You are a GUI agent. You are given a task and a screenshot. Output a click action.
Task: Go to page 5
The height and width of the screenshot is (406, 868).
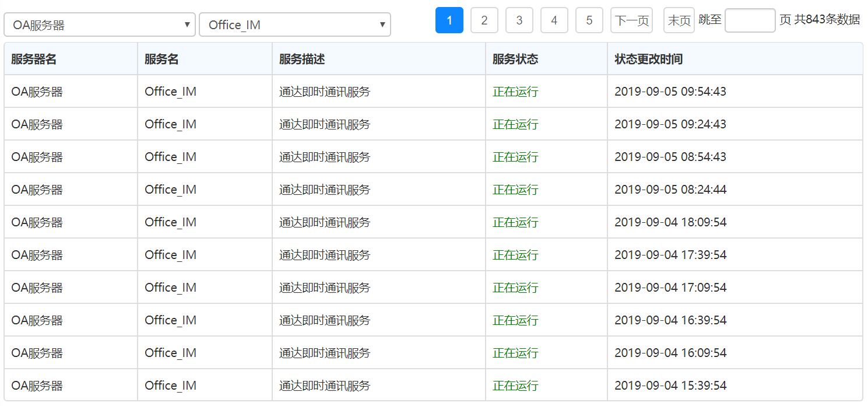tap(589, 20)
